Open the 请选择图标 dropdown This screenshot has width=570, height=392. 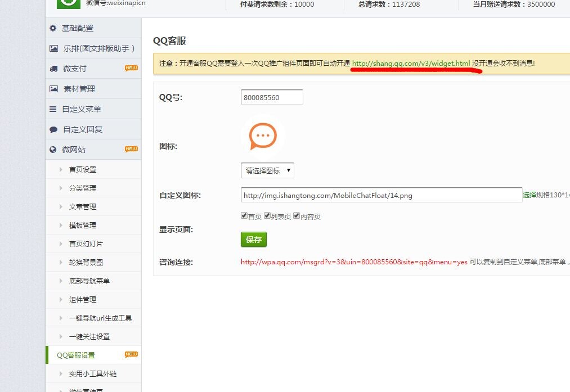[267, 170]
